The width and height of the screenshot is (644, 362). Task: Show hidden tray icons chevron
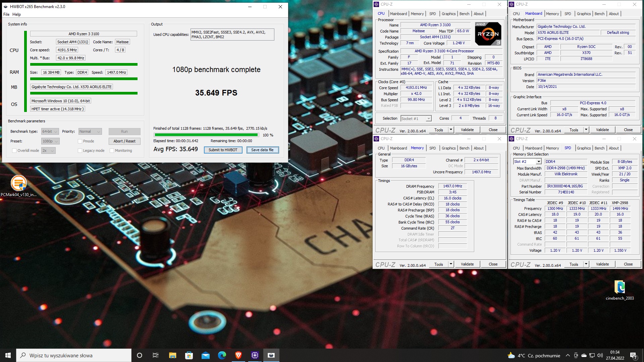tap(568, 356)
